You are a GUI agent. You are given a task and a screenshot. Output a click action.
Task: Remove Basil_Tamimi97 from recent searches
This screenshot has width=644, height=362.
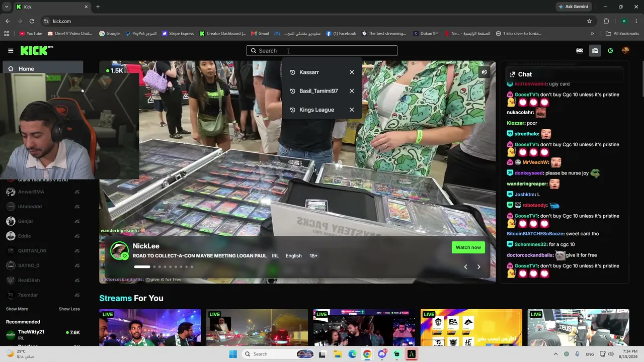(x=352, y=91)
